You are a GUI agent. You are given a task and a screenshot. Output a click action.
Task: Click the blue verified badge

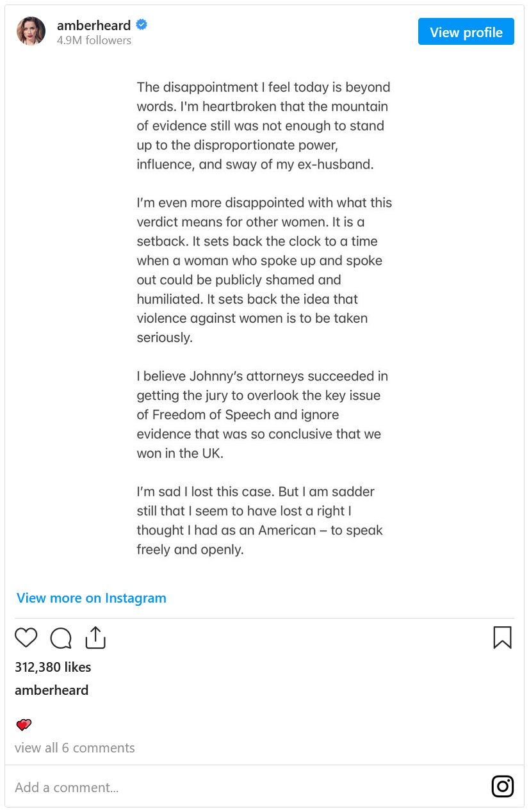pyautogui.click(x=142, y=25)
